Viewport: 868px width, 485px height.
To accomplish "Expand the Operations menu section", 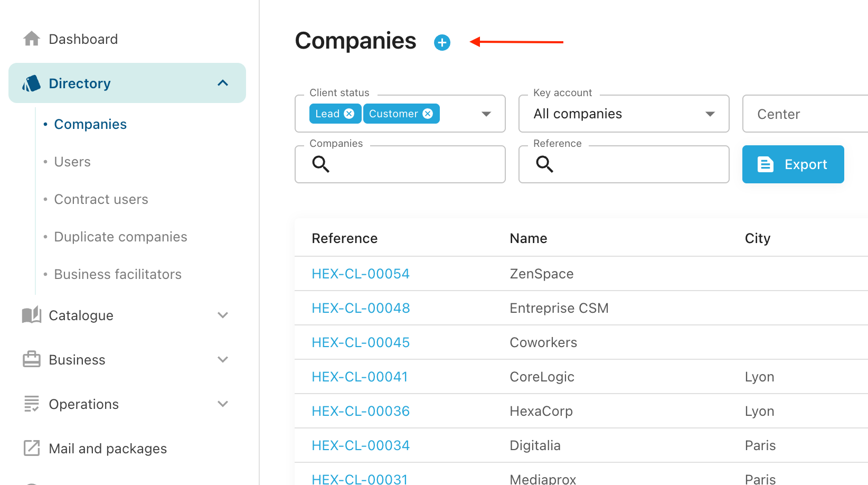I will [223, 404].
